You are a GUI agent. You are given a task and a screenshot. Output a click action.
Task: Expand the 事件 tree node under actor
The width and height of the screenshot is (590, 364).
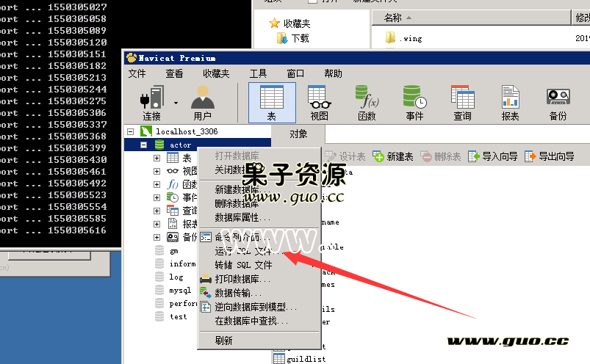[157, 197]
